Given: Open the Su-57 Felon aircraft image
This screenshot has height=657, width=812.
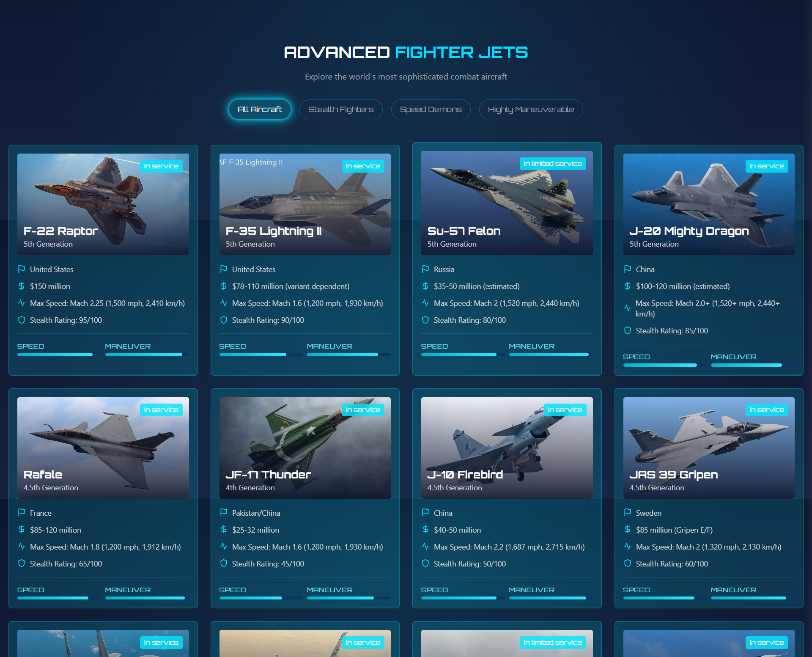Looking at the screenshot, I should pos(507,203).
